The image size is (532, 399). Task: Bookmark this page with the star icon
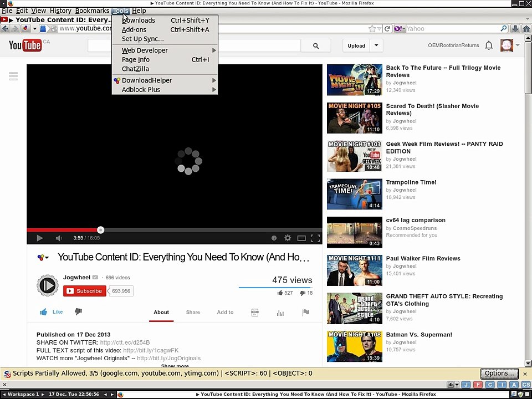[x=372, y=29]
